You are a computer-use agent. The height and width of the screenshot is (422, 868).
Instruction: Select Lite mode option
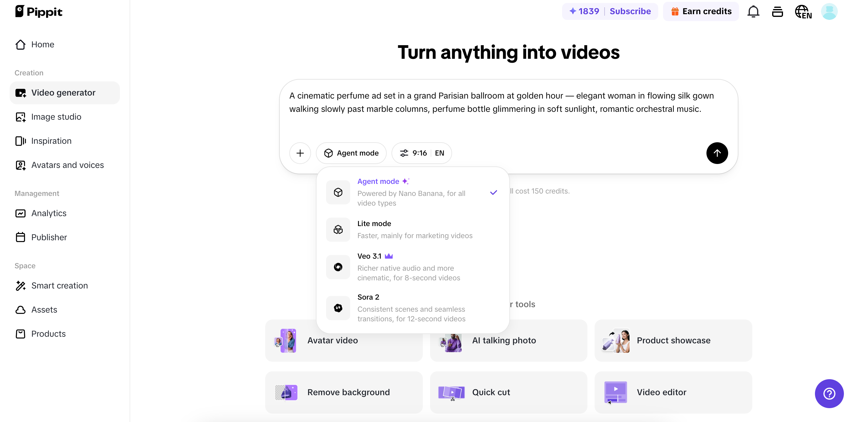pyautogui.click(x=412, y=230)
